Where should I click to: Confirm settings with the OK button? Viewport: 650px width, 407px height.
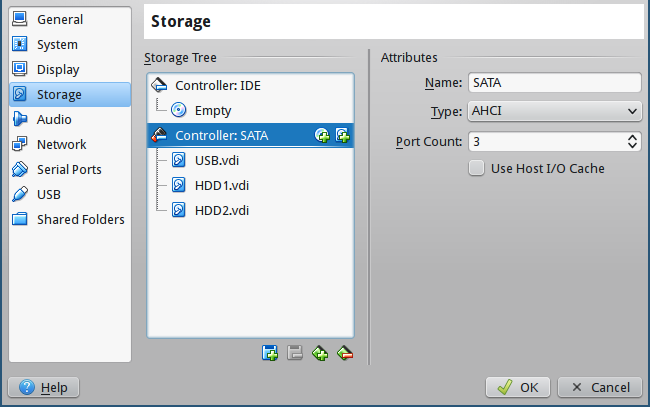click(x=518, y=388)
